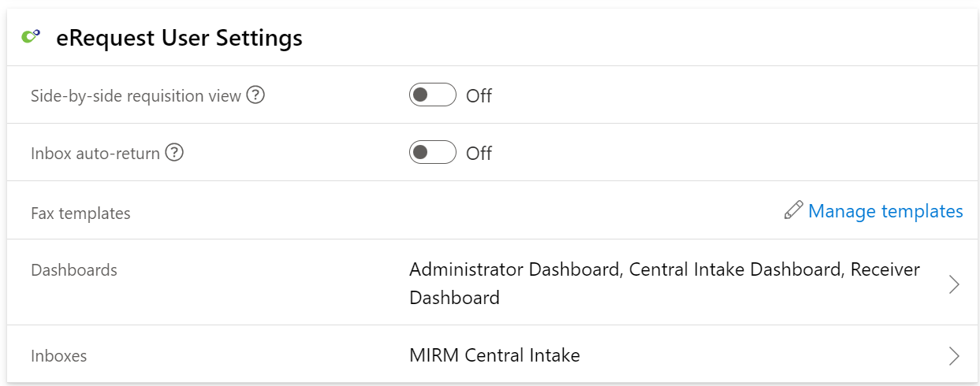Image resolution: width=980 pixels, height=386 pixels.
Task: Expand the Inboxes row chevron
Action: point(954,356)
